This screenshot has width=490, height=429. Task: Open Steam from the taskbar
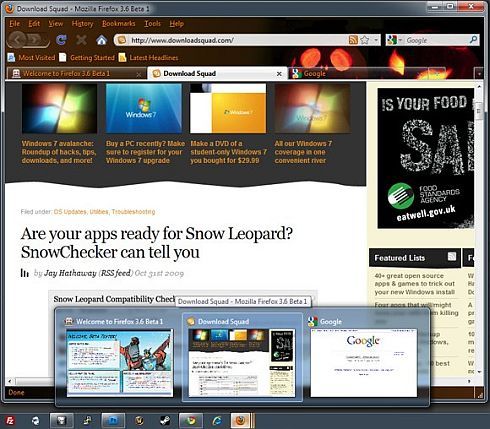[x=165, y=421]
